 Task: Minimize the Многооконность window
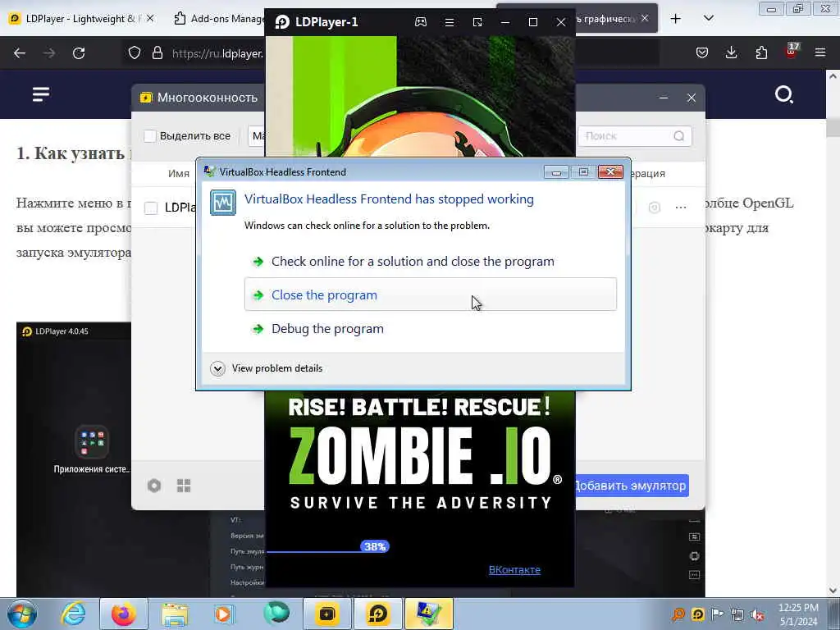[663, 98]
